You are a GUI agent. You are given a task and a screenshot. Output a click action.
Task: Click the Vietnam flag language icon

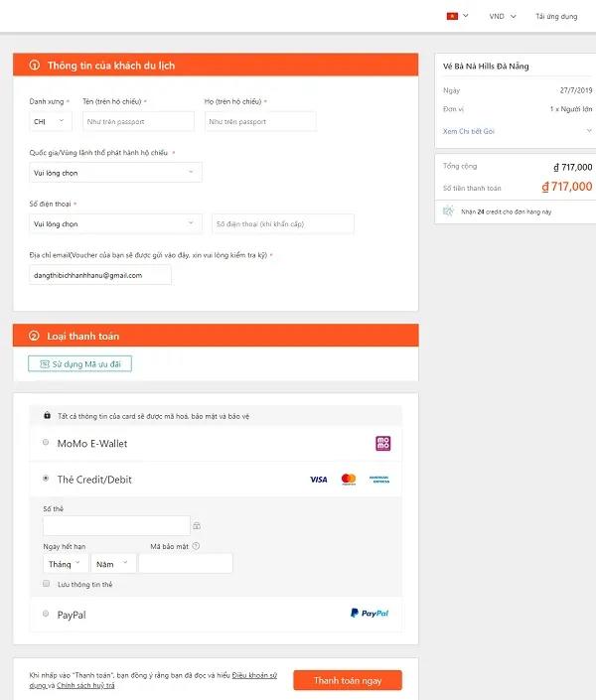pos(452,16)
